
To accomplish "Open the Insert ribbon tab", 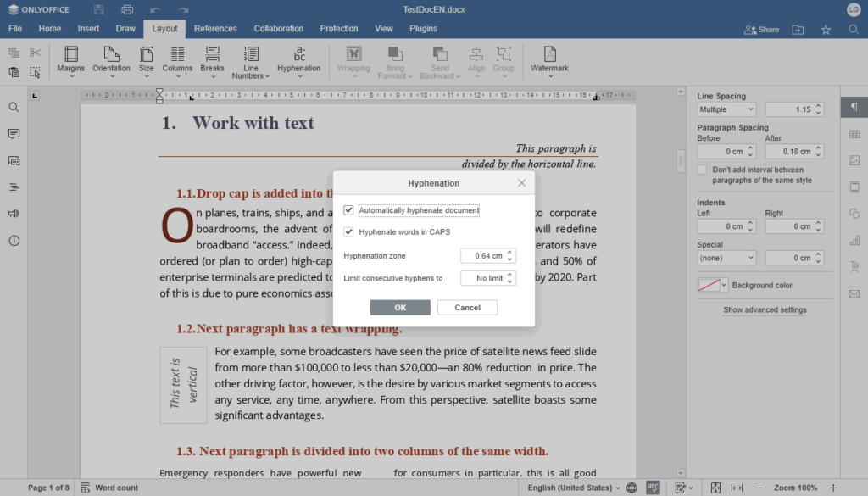I will tap(88, 28).
